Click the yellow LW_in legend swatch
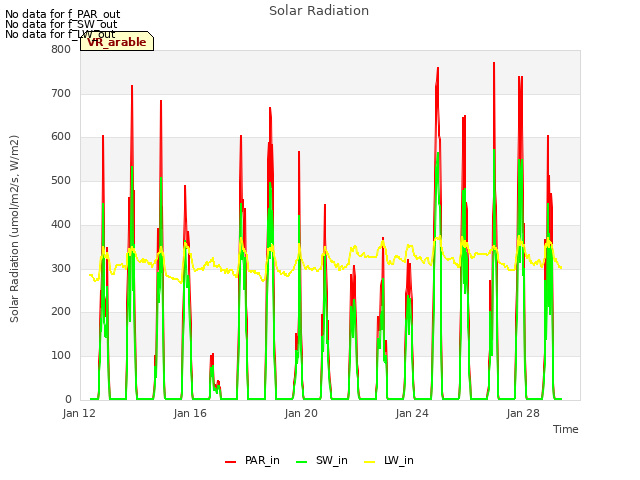The width and height of the screenshot is (640, 480). (369, 462)
